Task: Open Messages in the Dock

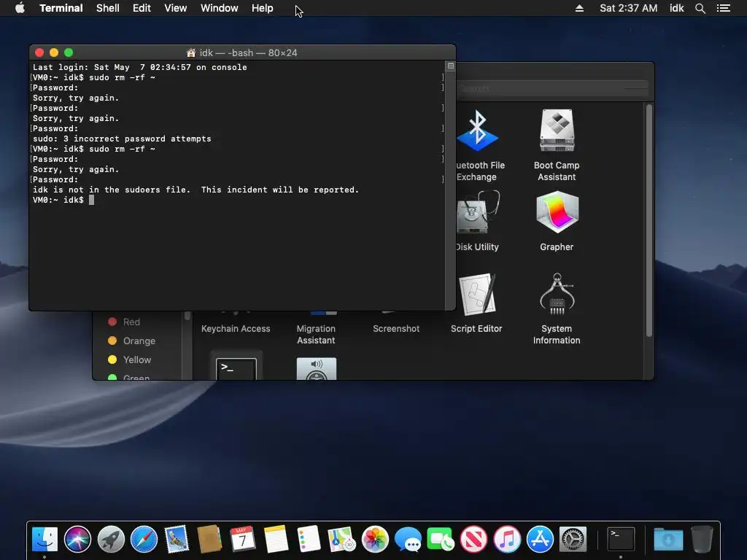Action: tap(408, 539)
